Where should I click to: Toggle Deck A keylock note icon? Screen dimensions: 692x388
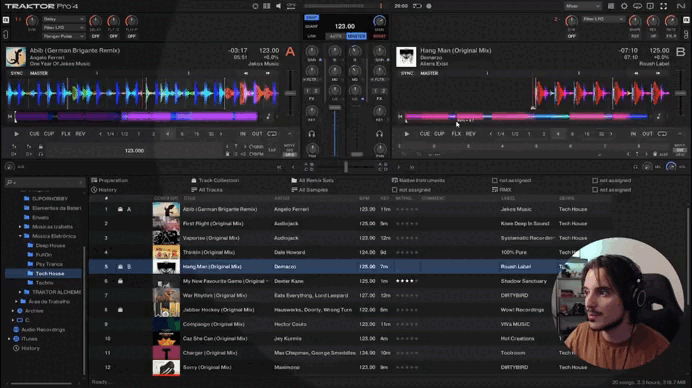(x=268, y=117)
